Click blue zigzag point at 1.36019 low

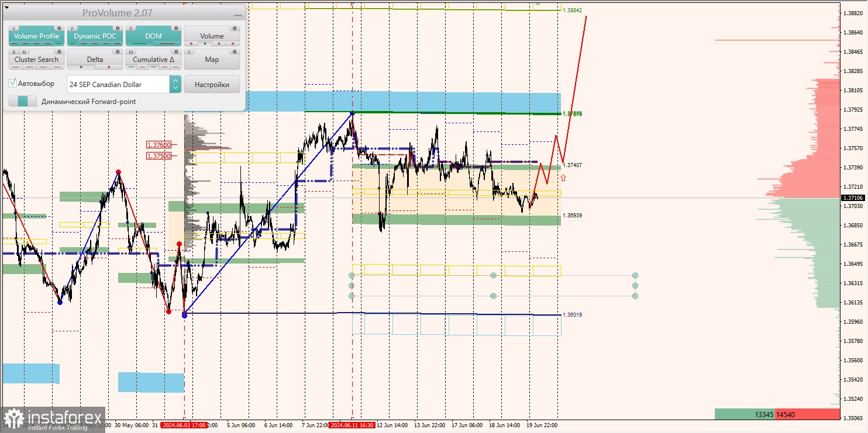[x=184, y=314]
